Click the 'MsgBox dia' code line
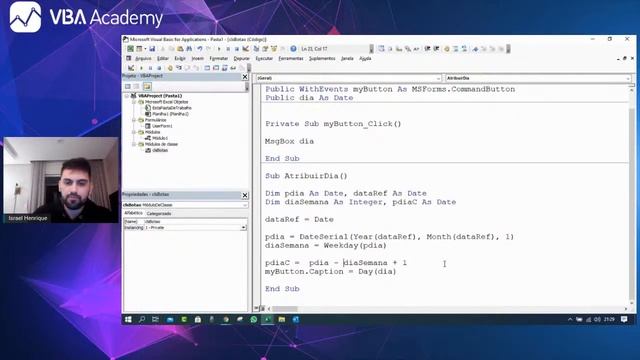Image resolution: width=640 pixels, height=360 pixels. pyautogui.click(x=289, y=141)
